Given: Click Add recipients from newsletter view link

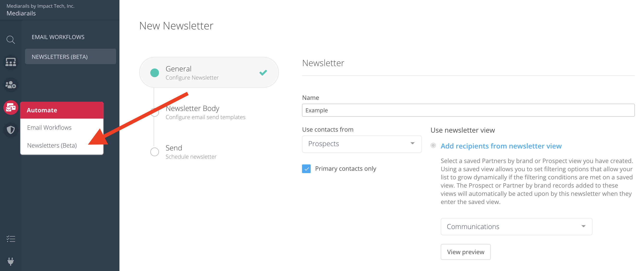Looking at the screenshot, I should click(501, 146).
